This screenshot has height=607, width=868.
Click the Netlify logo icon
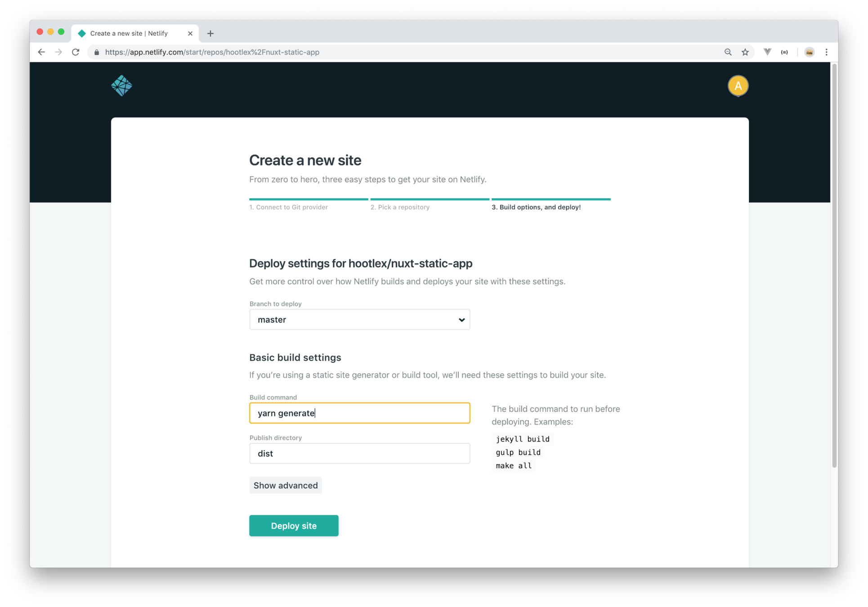[121, 85]
